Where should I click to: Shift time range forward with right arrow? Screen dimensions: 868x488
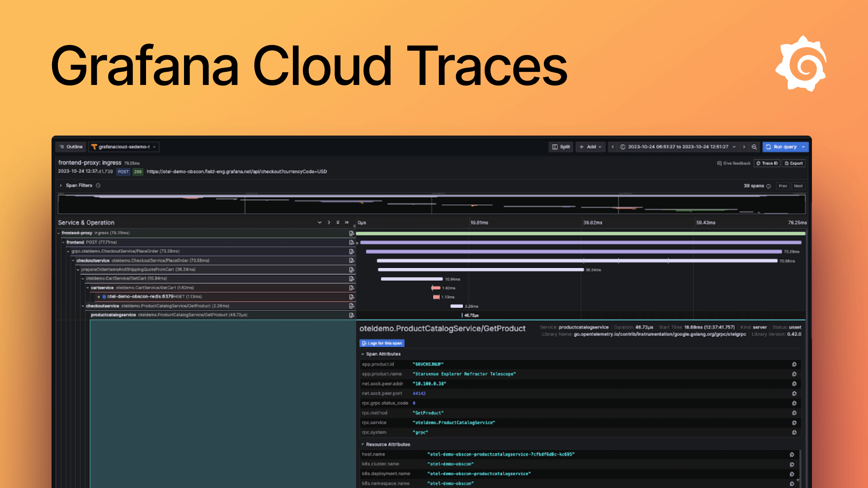coord(744,147)
